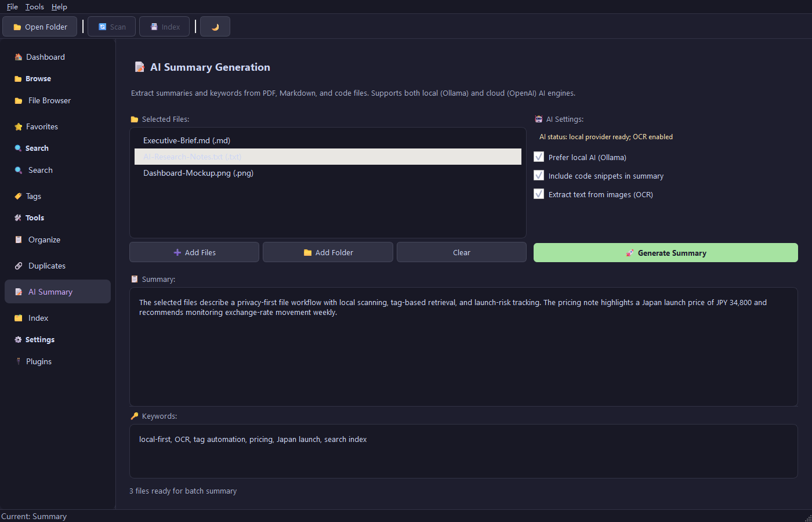Toggle Prefer local AI (Ollama) checkbox
This screenshot has height=522, width=812.
539,157
